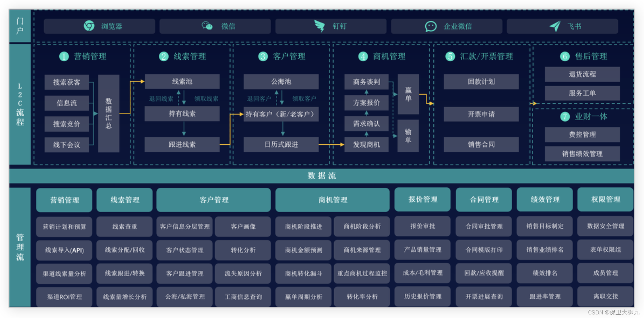Select the 报价管理 header tab

(422, 199)
